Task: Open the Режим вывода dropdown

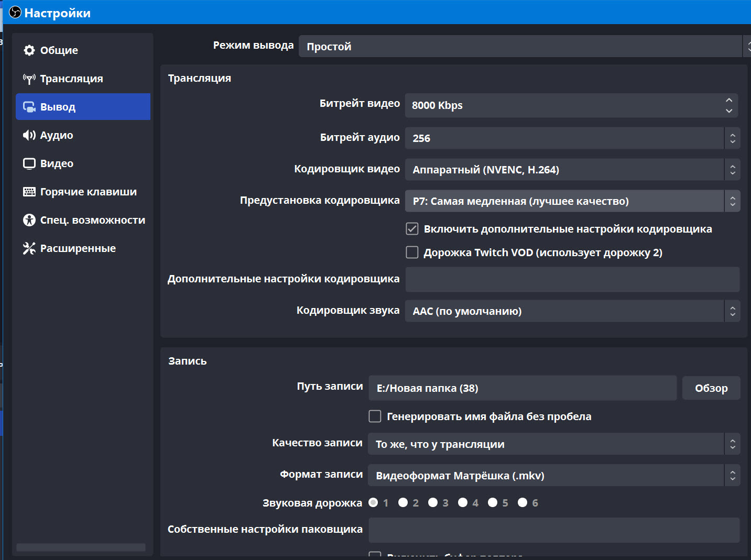Action: coord(524,47)
